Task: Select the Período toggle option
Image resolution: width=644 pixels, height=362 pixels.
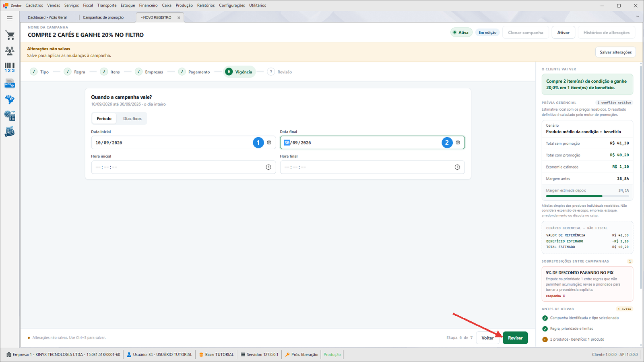Action: 104,119
